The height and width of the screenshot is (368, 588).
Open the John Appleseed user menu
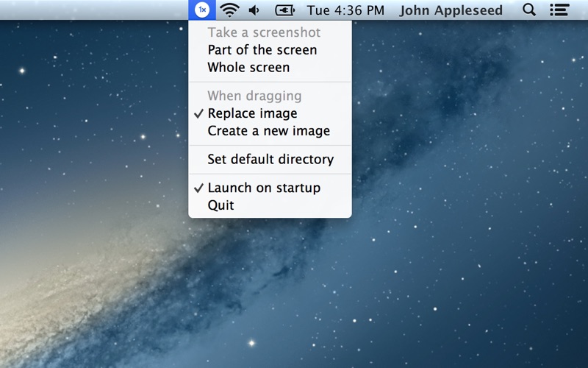coord(451,10)
